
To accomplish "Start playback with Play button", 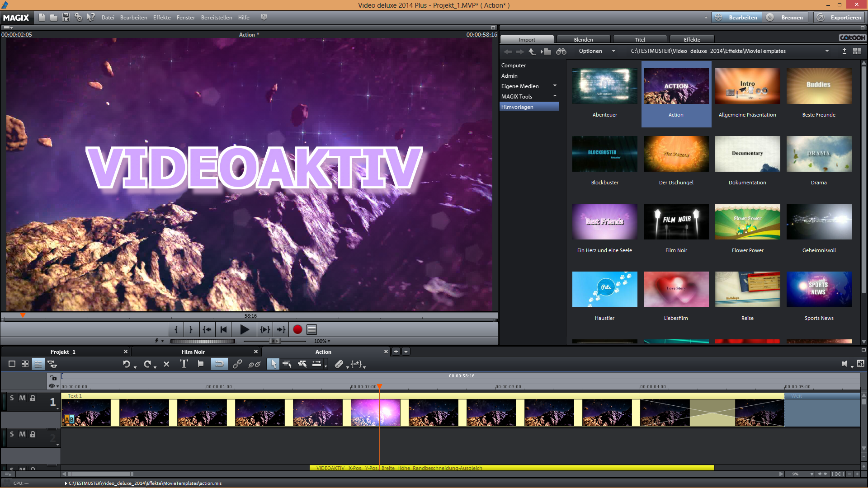I will 244,329.
